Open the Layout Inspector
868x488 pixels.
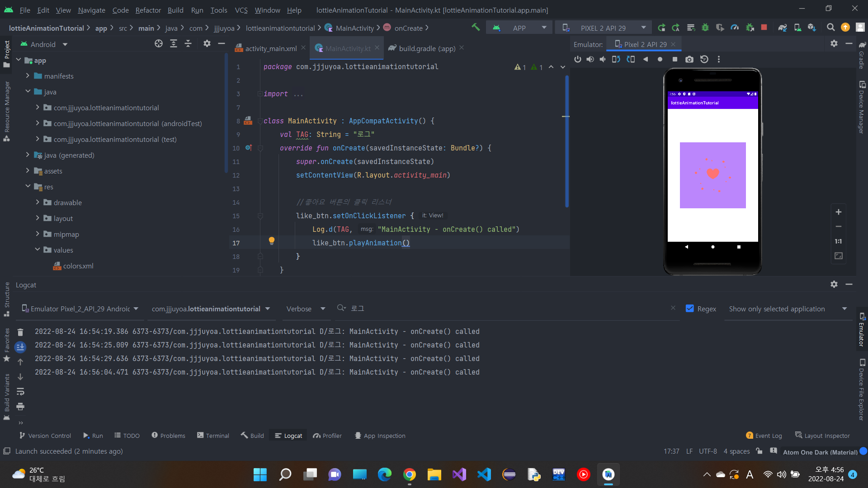point(822,436)
